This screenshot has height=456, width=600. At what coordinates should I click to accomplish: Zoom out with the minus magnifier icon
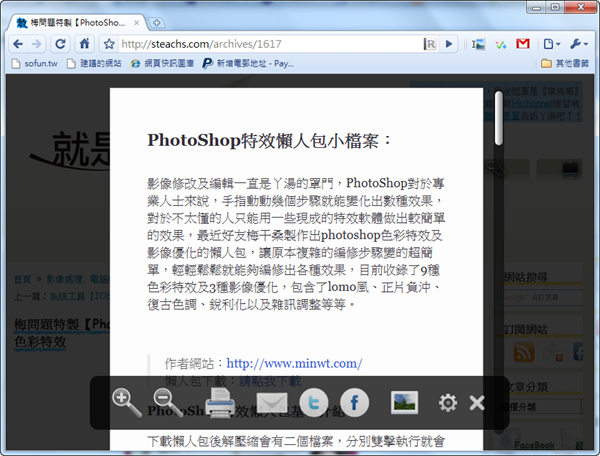click(168, 402)
